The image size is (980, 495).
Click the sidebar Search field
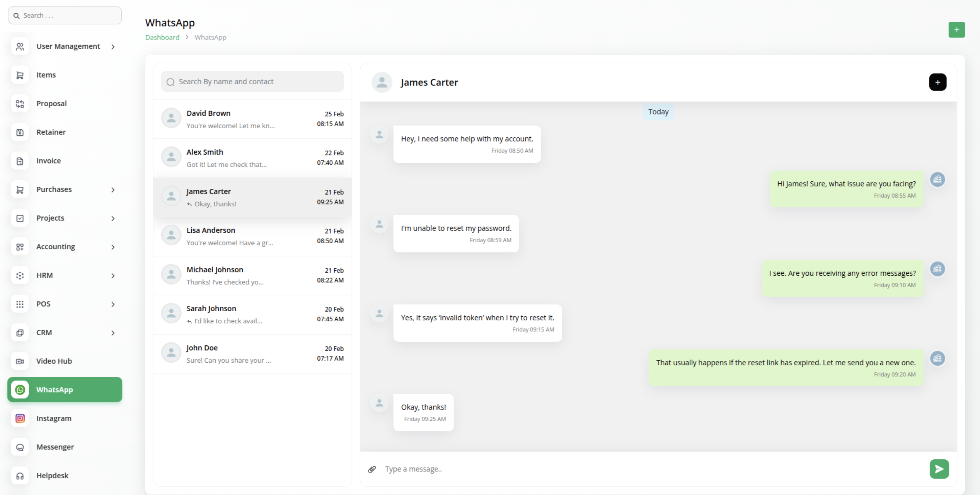pyautogui.click(x=65, y=15)
